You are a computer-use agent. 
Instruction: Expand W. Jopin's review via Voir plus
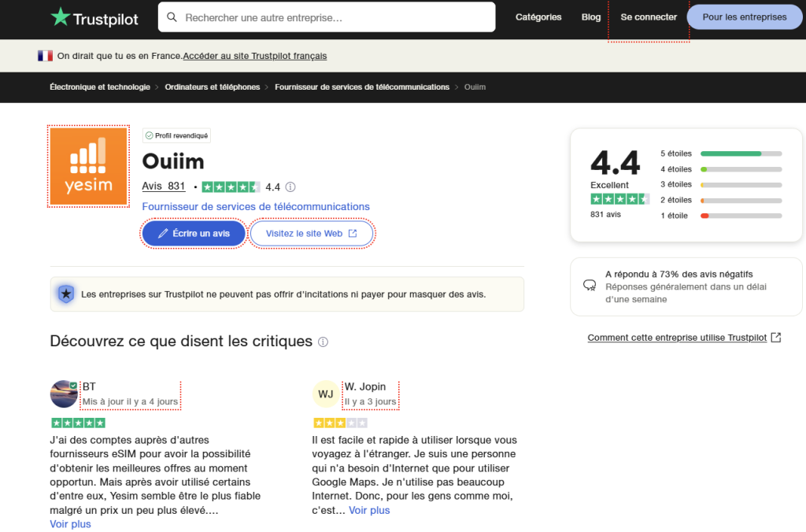pyautogui.click(x=369, y=510)
